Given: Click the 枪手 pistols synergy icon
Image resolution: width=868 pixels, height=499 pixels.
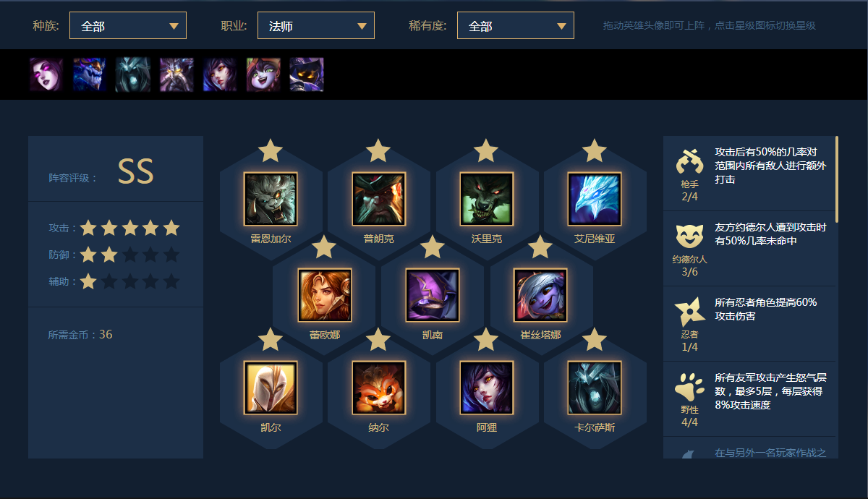Looking at the screenshot, I should point(689,161).
